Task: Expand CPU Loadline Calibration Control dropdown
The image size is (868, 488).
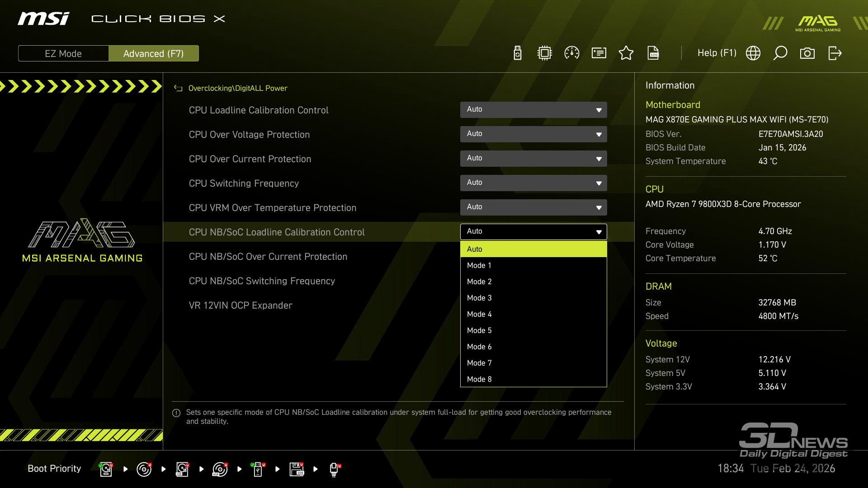Action: pos(533,110)
